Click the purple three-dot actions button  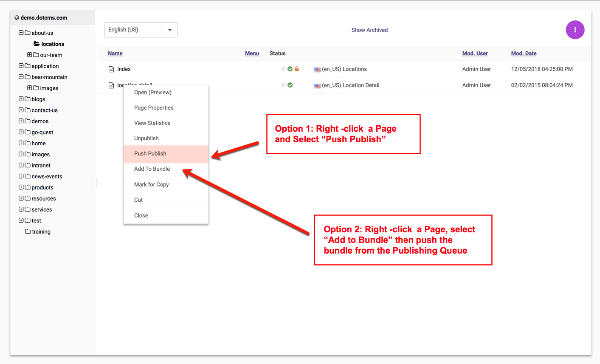[x=575, y=30]
